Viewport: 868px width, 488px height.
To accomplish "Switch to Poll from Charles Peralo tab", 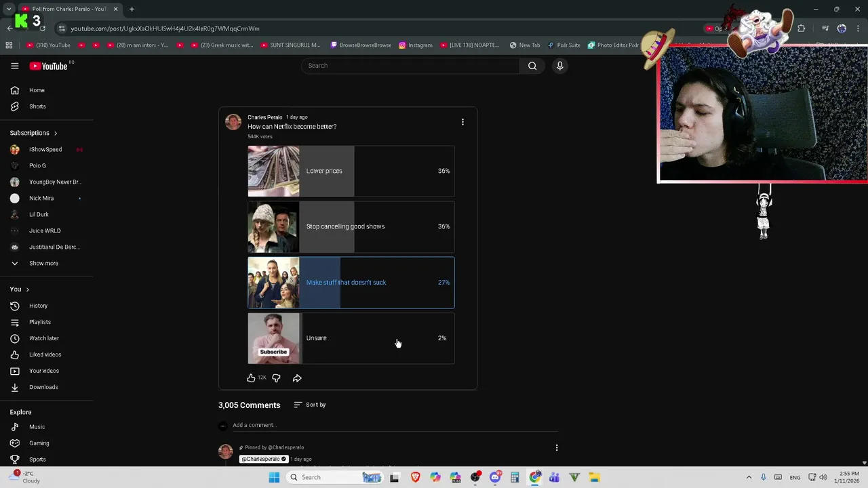I will pos(71,9).
